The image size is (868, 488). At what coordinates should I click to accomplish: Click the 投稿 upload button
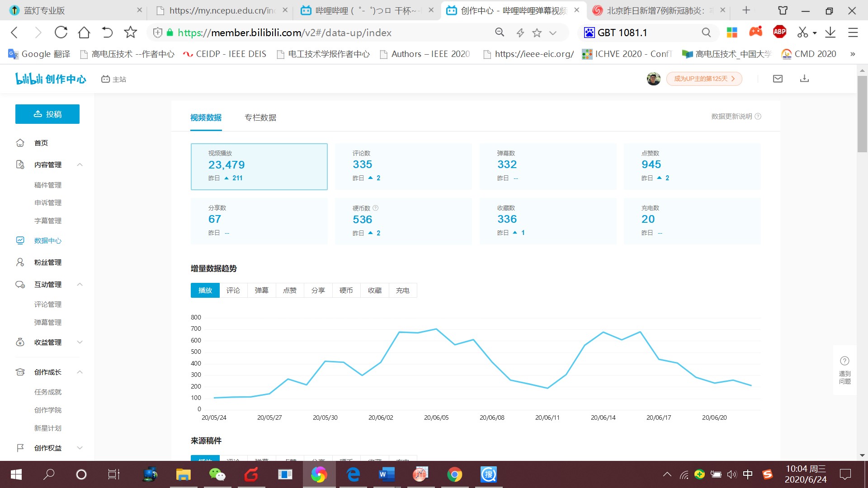point(47,114)
